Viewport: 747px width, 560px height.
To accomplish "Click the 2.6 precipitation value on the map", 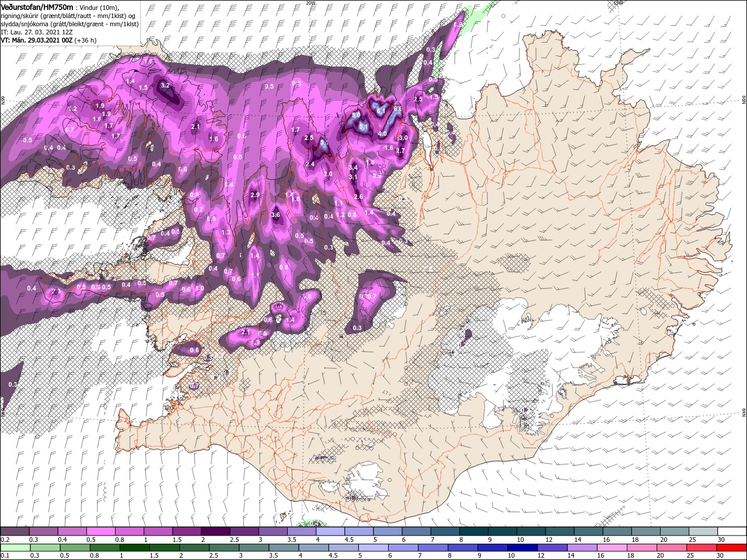I will click(x=358, y=197).
